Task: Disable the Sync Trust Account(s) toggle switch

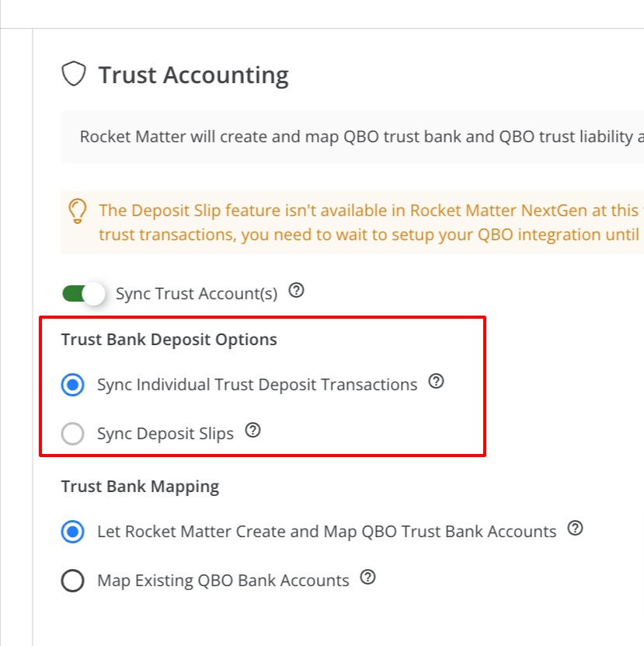Action: [84, 294]
